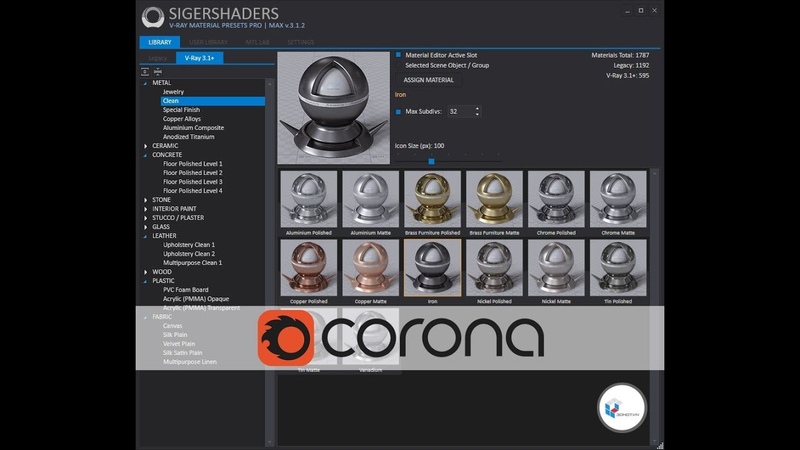800x450 pixels.
Task: Collapse the METAL category
Action: tap(145, 83)
